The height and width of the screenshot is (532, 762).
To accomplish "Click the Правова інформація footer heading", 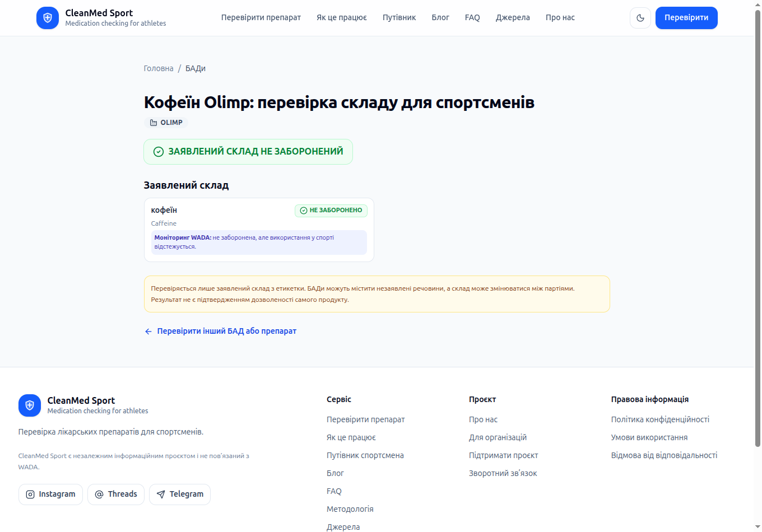I will [650, 399].
